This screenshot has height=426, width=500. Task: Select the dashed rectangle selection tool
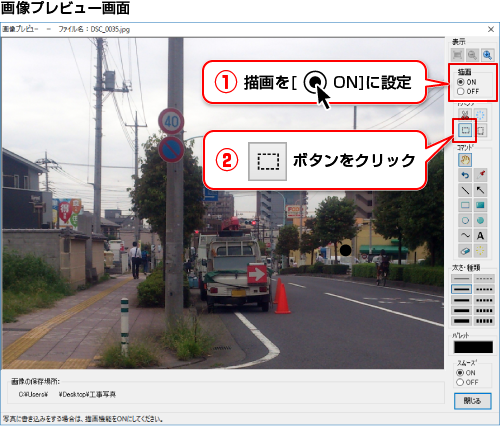click(465, 130)
